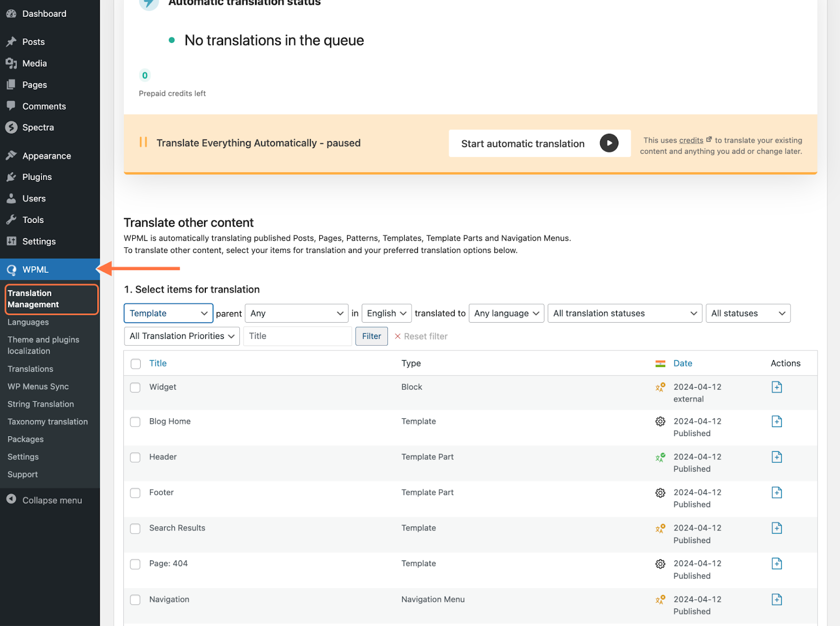Check the Navigation row checkbox
The image size is (840, 626).
135,600
